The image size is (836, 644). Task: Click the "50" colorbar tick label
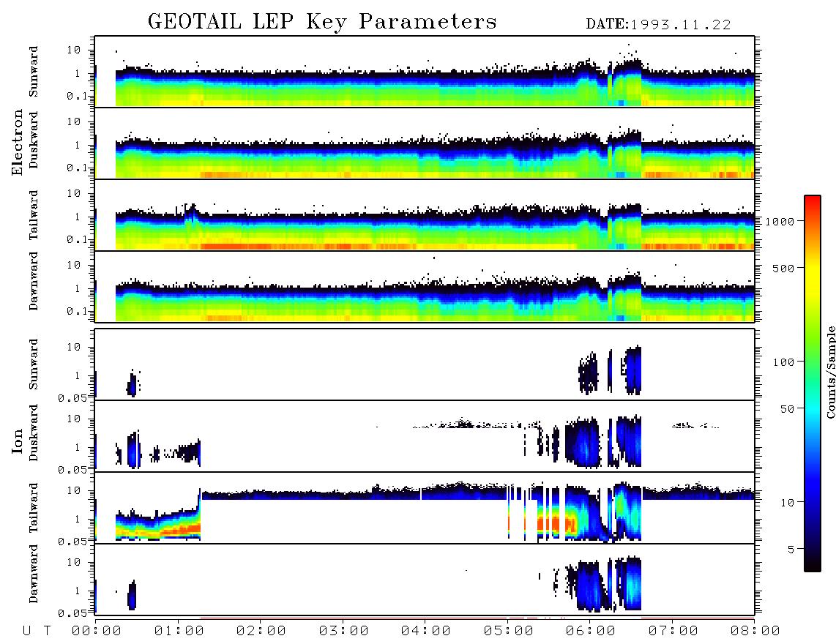(x=787, y=409)
